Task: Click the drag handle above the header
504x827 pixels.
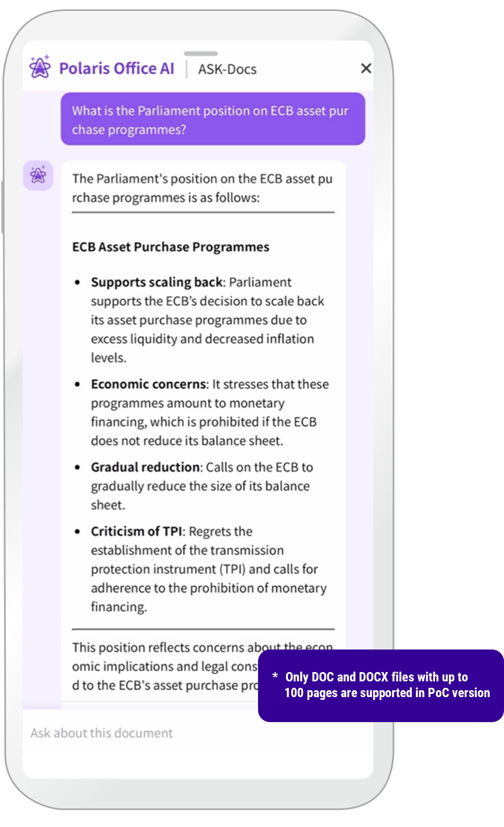Action: pos(201,54)
